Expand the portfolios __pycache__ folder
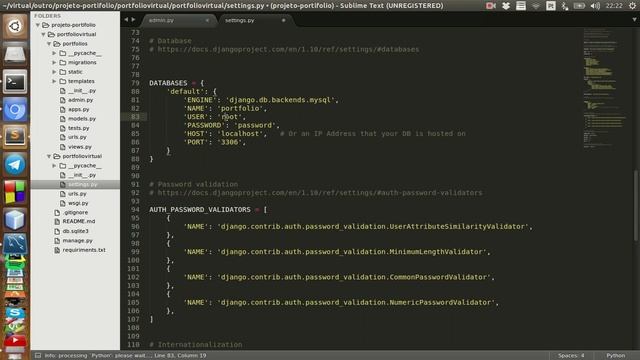This screenshot has height=360, width=640. tap(54, 53)
